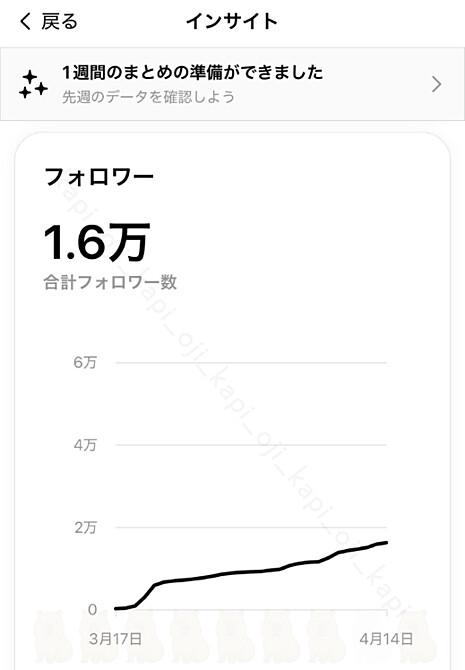
Task: Tap the フォロワー card heading
Action: (x=99, y=177)
